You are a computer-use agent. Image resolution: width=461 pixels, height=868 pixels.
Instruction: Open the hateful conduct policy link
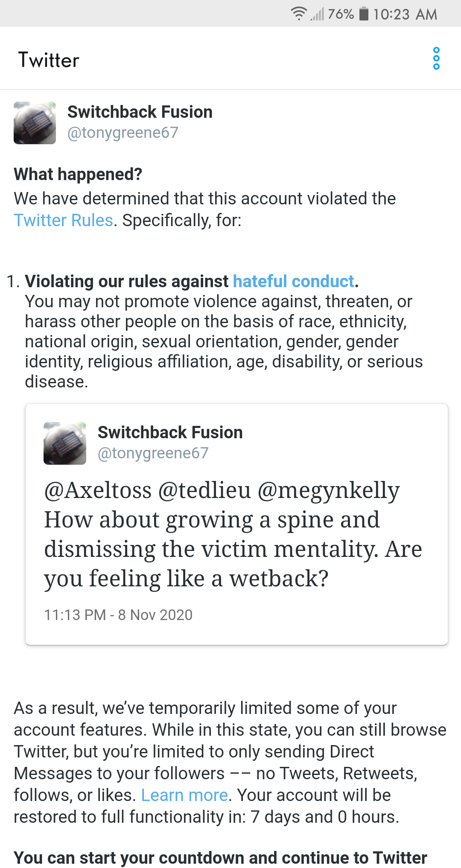click(294, 281)
